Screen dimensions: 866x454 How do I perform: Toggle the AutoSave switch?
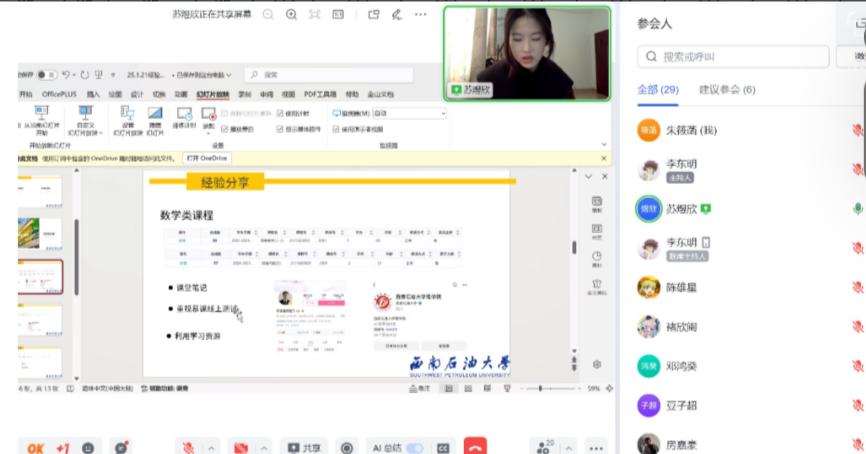pos(46,75)
